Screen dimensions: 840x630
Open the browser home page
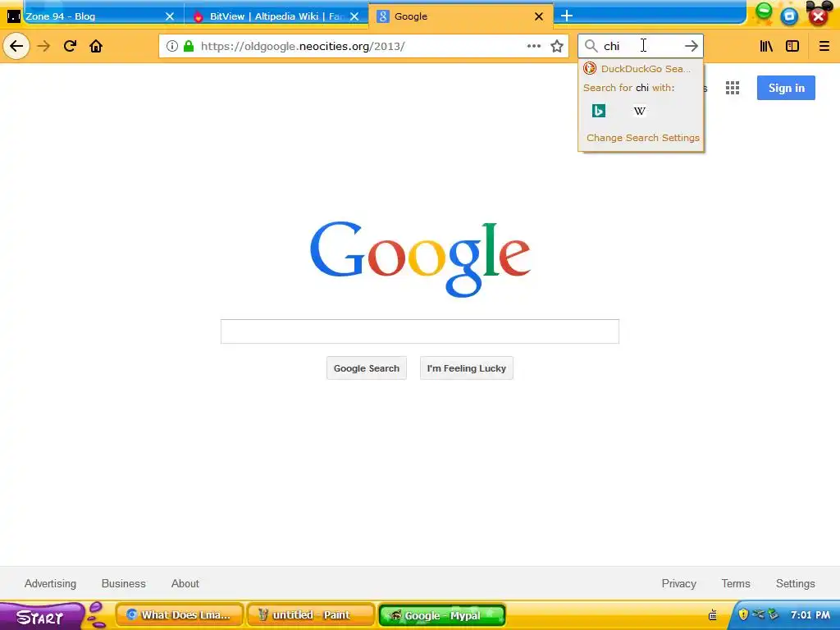(96, 46)
